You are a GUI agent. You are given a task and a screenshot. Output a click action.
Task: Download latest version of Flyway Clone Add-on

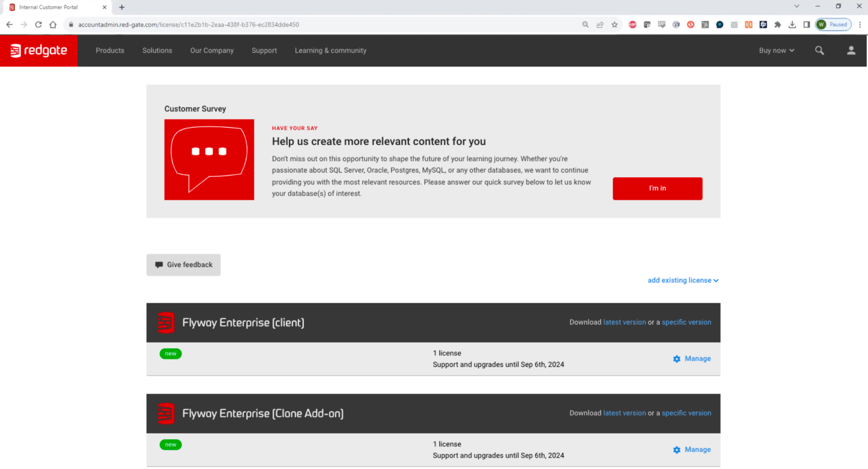[624, 413]
